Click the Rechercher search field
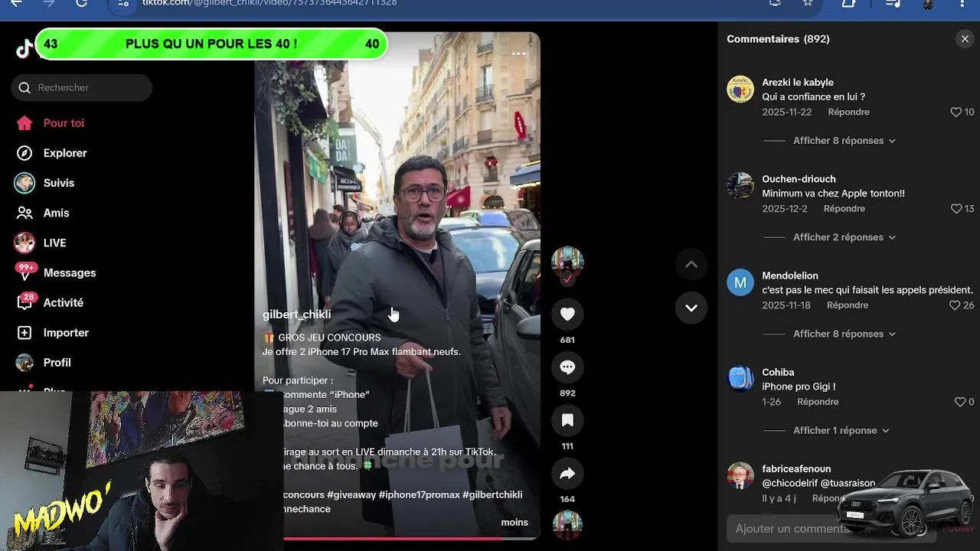 tap(82, 87)
